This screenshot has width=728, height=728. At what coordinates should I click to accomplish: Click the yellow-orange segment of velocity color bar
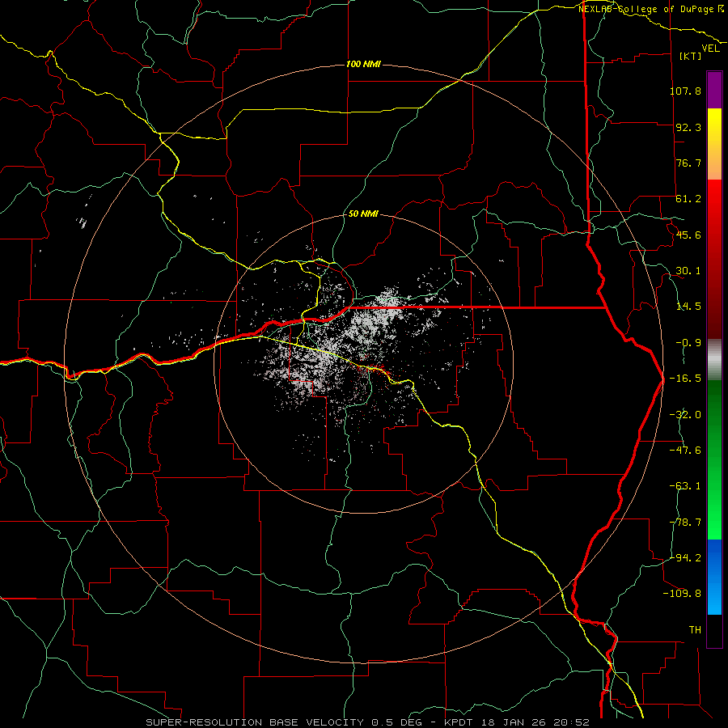tap(714, 144)
